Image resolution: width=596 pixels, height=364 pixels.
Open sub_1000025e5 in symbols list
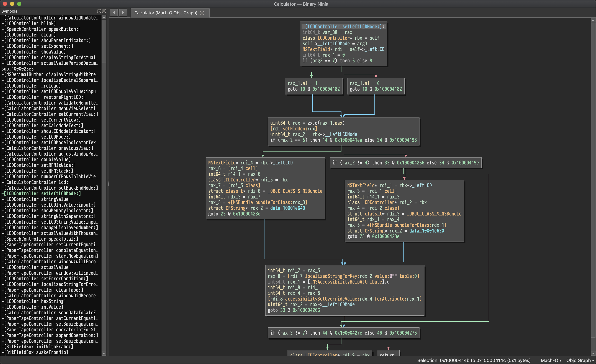coord(17,69)
